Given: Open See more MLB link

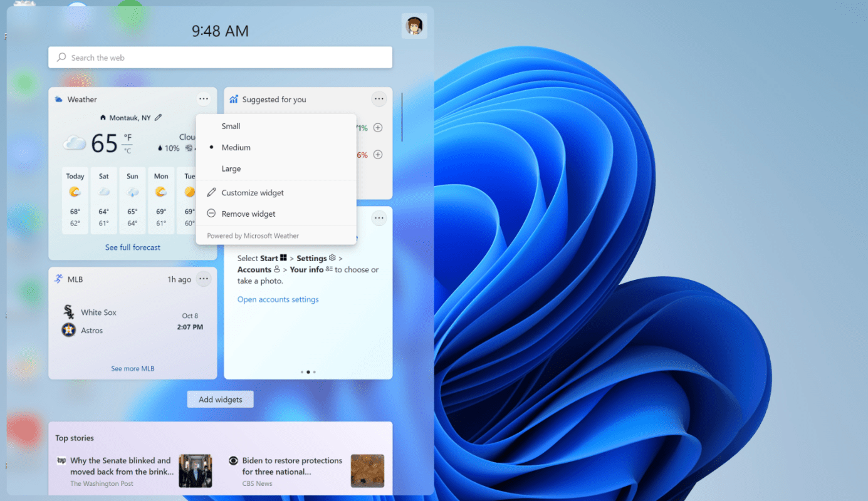Looking at the screenshot, I should (x=133, y=368).
